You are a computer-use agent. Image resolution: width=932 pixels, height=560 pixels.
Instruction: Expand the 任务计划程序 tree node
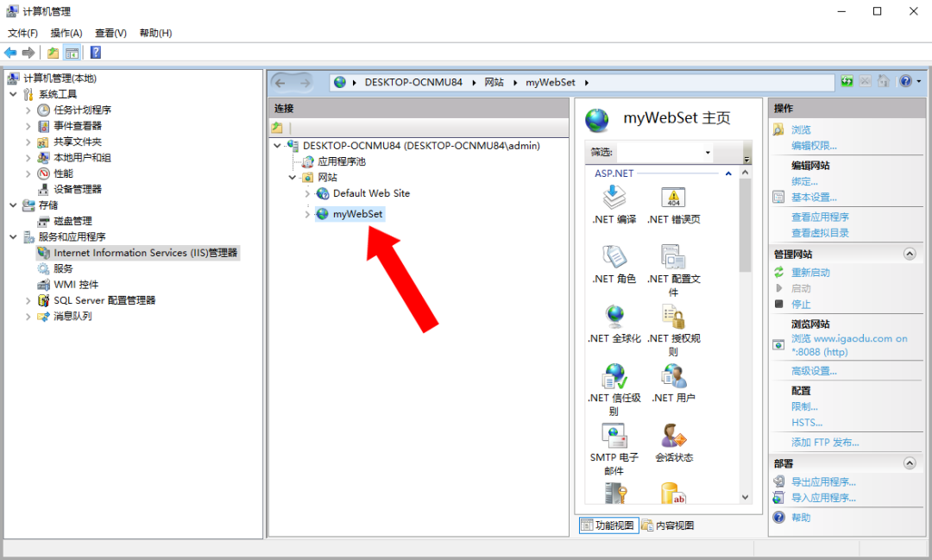[x=28, y=110]
